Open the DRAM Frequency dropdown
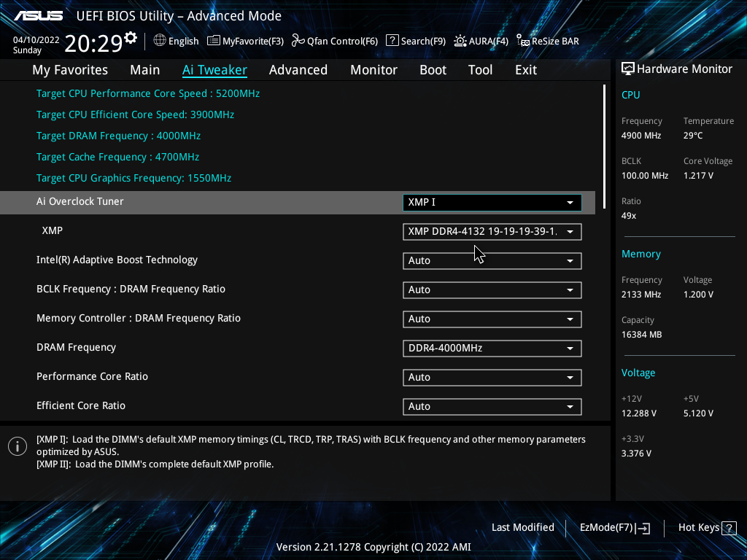This screenshot has width=747, height=560. (x=492, y=348)
